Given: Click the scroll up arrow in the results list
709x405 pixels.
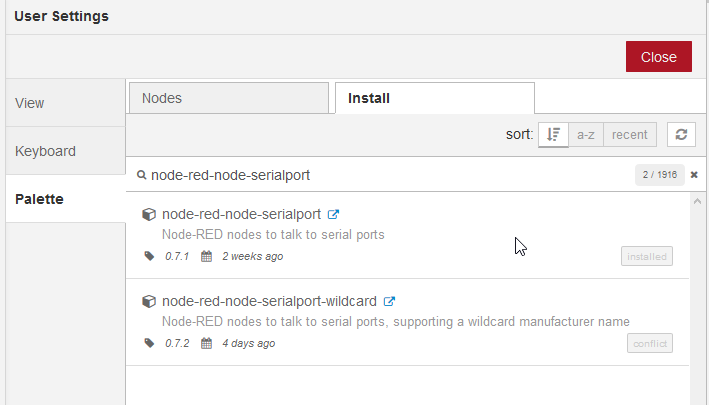Looking at the screenshot, I should click(x=697, y=201).
